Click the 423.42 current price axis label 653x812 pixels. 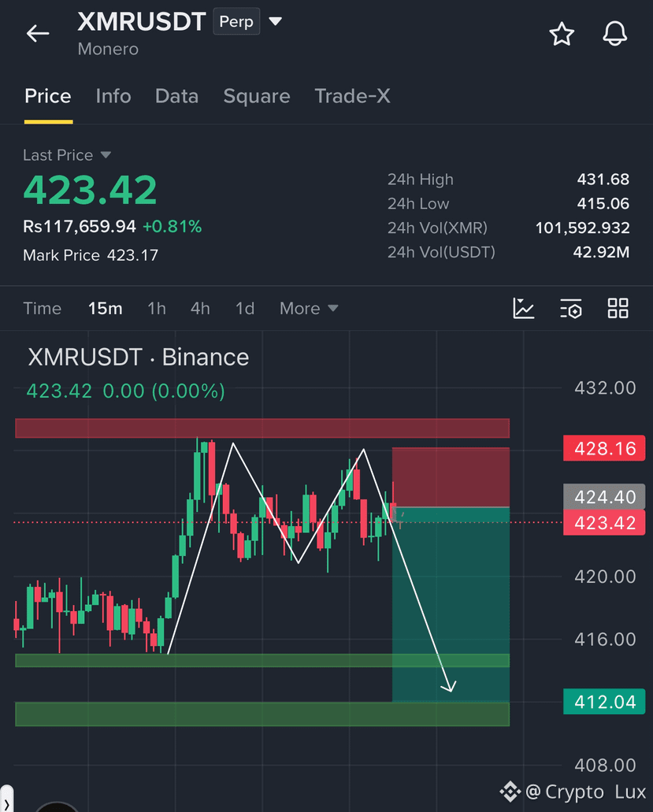coord(604,522)
